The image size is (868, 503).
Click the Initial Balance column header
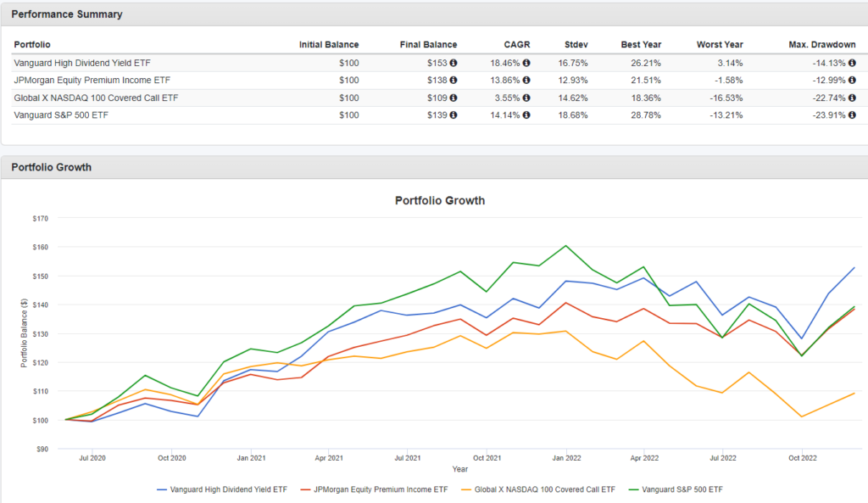pos(329,44)
